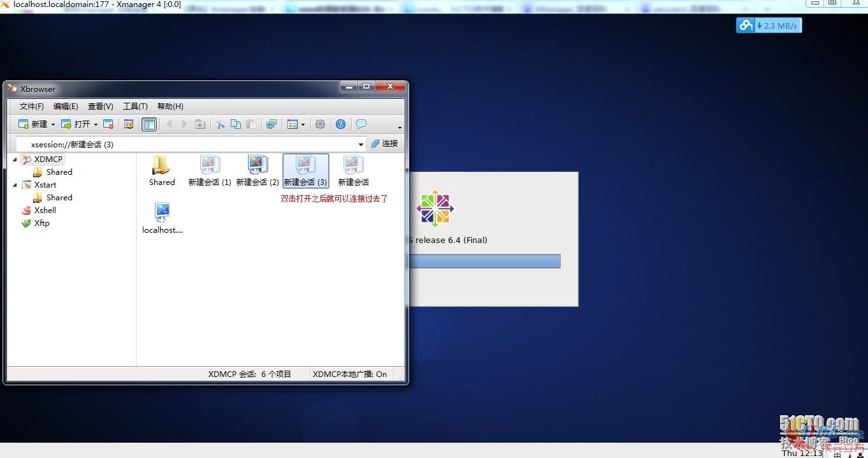Open the 工具(T) menu
The width and height of the screenshot is (868, 458).
pyautogui.click(x=135, y=107)
